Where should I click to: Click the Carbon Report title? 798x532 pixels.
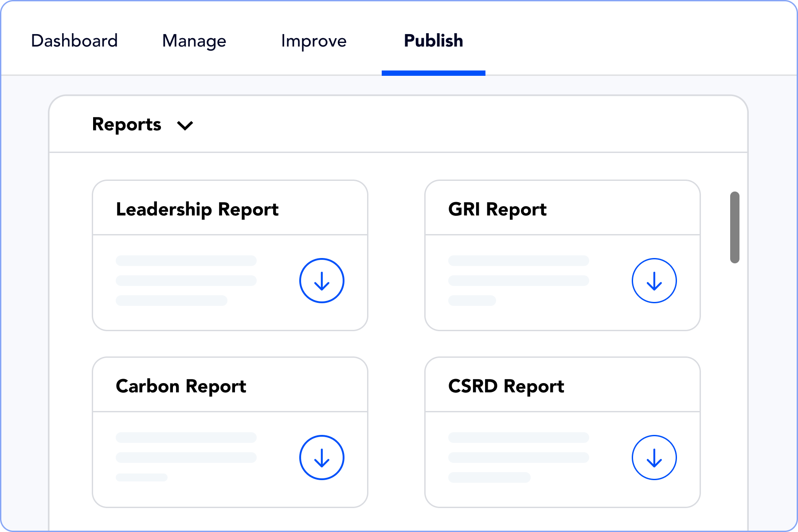[180, 386]
